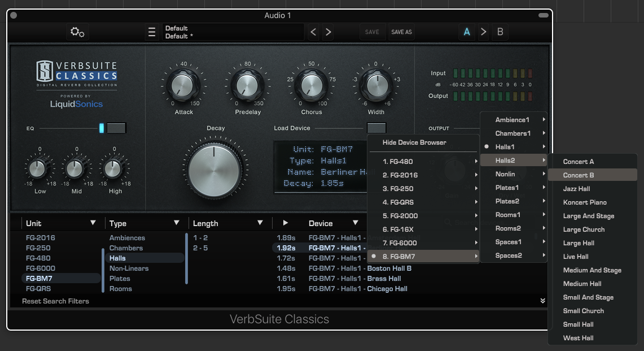Open the Ambience1 category submenu
Image resolution: width=644 pixels, height=351 pixels.
point(514,120)
